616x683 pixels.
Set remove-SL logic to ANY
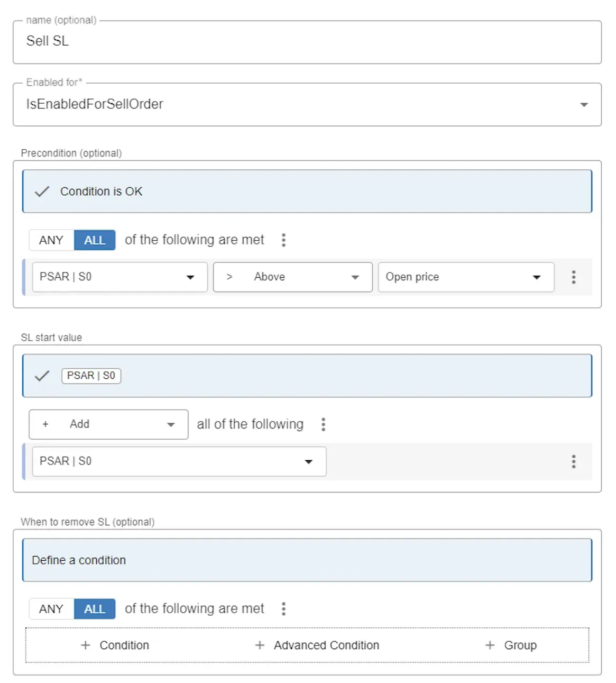pos(51,609)
